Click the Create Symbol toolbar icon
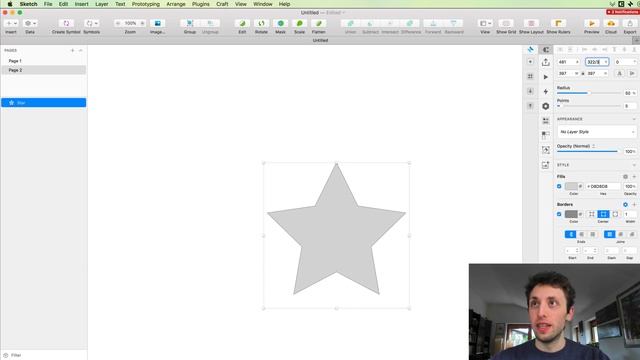The image size is (640, 360). click(66, 24)
